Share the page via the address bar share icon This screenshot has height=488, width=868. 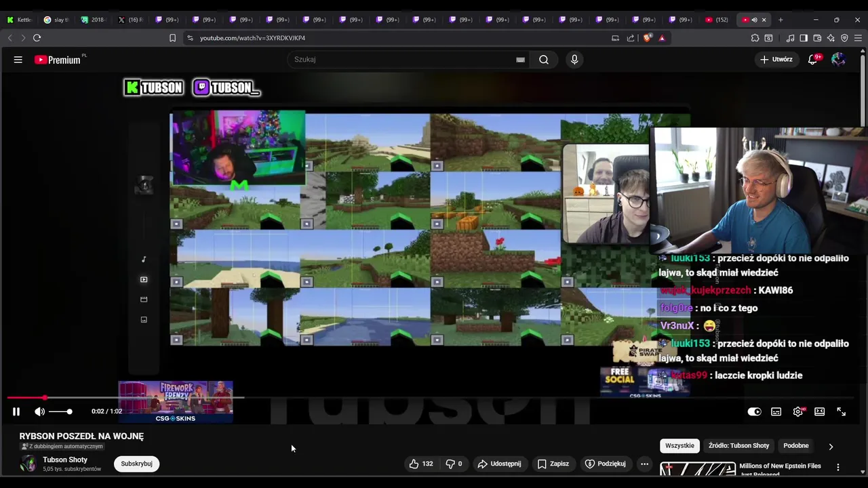pyautogui.click(x=631, y=38)
